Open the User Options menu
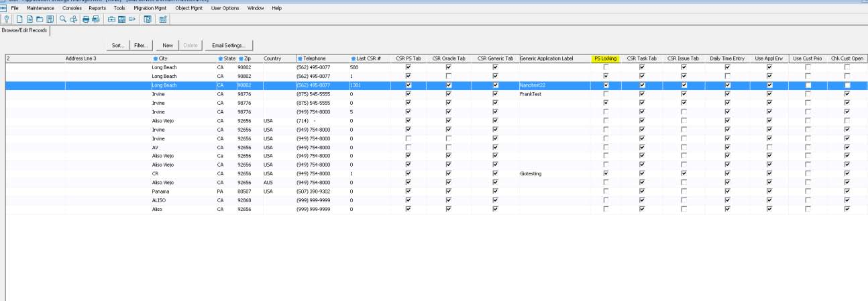 pyautogui.click(x=225, y=8)
